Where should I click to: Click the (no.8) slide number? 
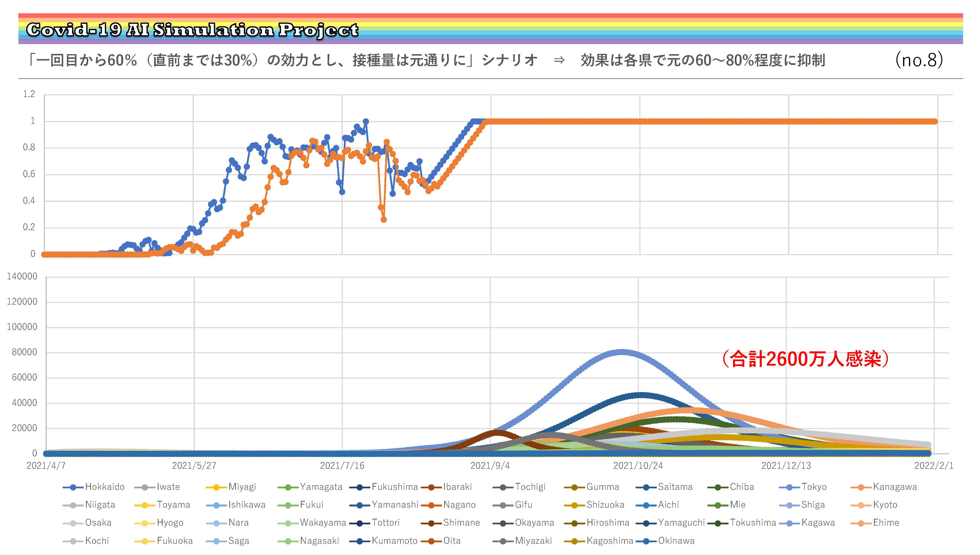point(919,60)
